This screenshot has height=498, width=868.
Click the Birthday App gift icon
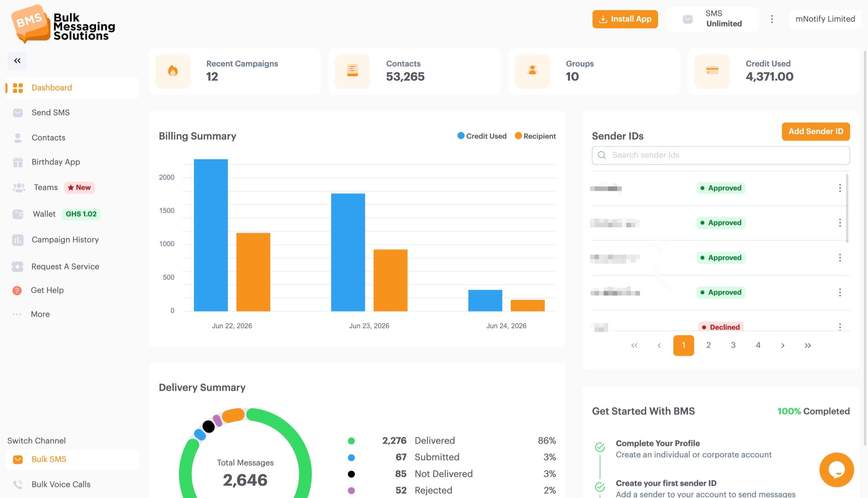point(18,162)
